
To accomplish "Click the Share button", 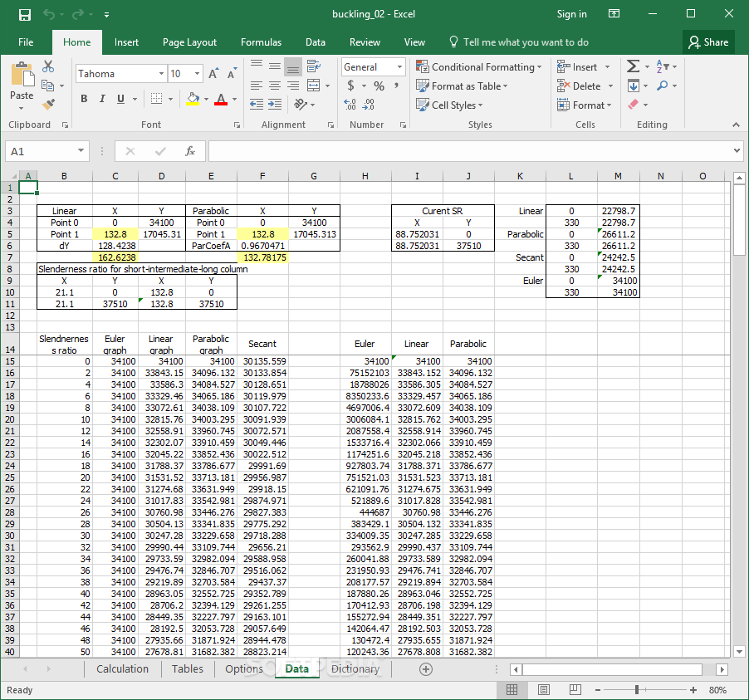I will (708, 42).
